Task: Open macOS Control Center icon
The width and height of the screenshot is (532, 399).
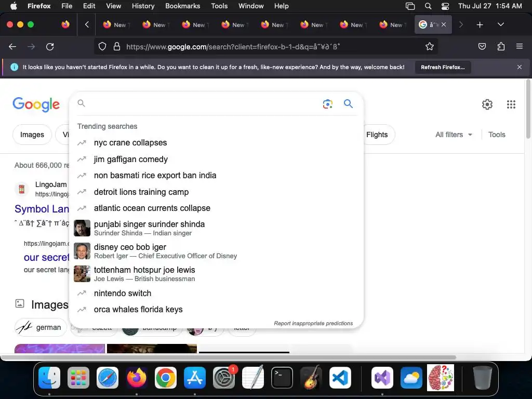Action: [x=445, y=6]
